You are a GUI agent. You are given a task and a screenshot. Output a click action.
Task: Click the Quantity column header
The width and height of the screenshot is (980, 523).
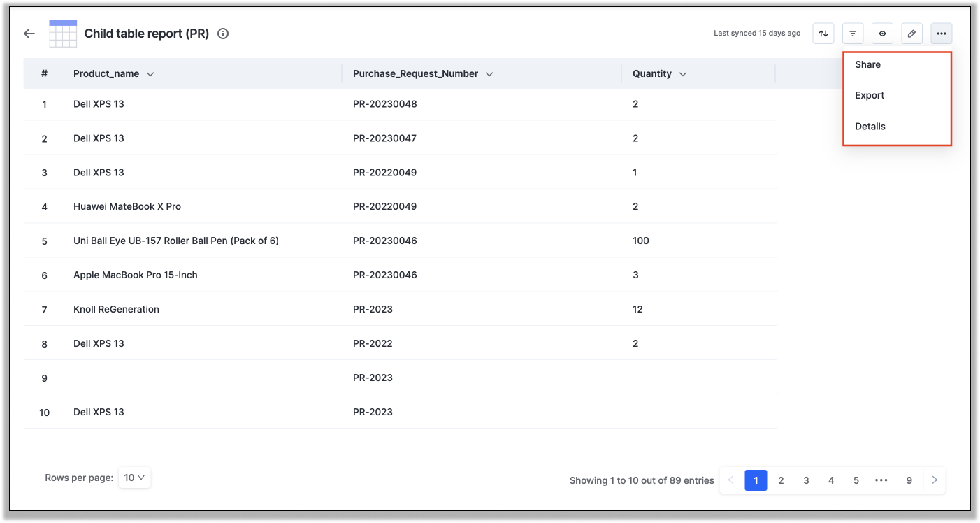[x=652, y=74]
